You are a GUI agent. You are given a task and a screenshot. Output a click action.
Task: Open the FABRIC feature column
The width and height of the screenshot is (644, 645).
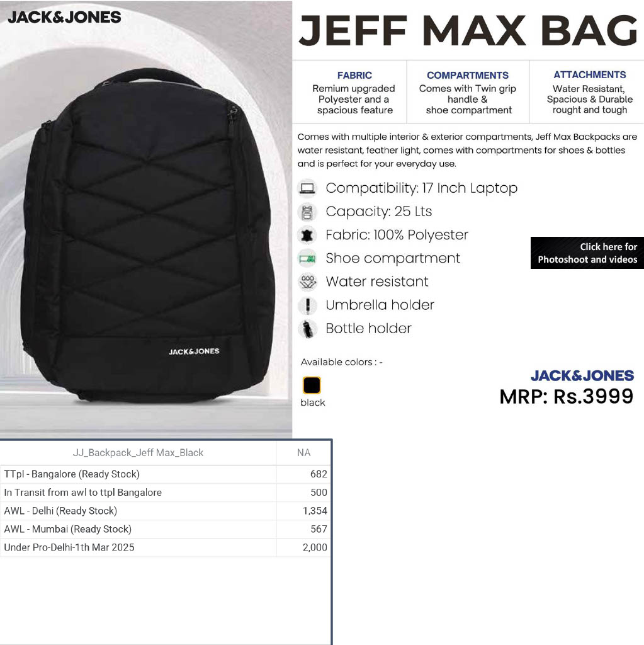354,93
